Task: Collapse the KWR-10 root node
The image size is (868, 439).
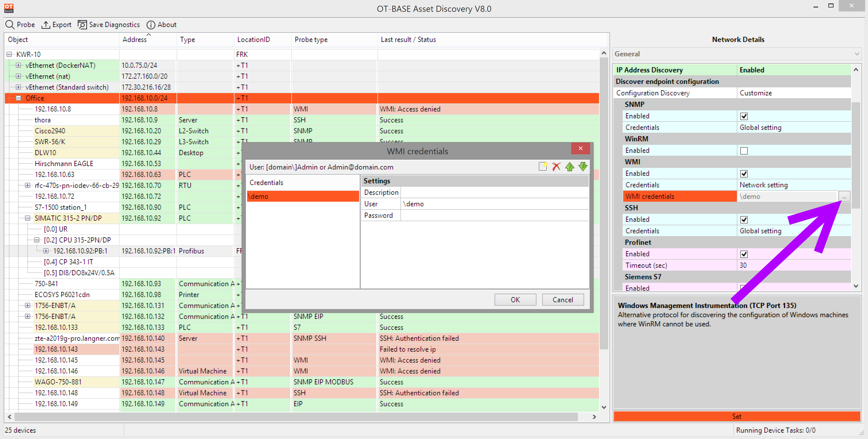Action: pyautogui.click(x=9, y=54)
